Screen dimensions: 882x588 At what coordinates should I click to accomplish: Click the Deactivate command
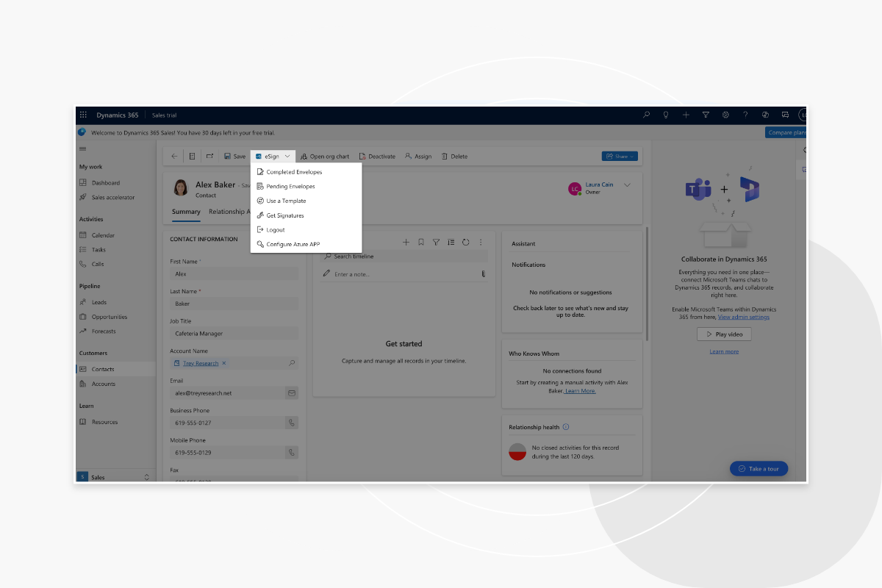377,156
